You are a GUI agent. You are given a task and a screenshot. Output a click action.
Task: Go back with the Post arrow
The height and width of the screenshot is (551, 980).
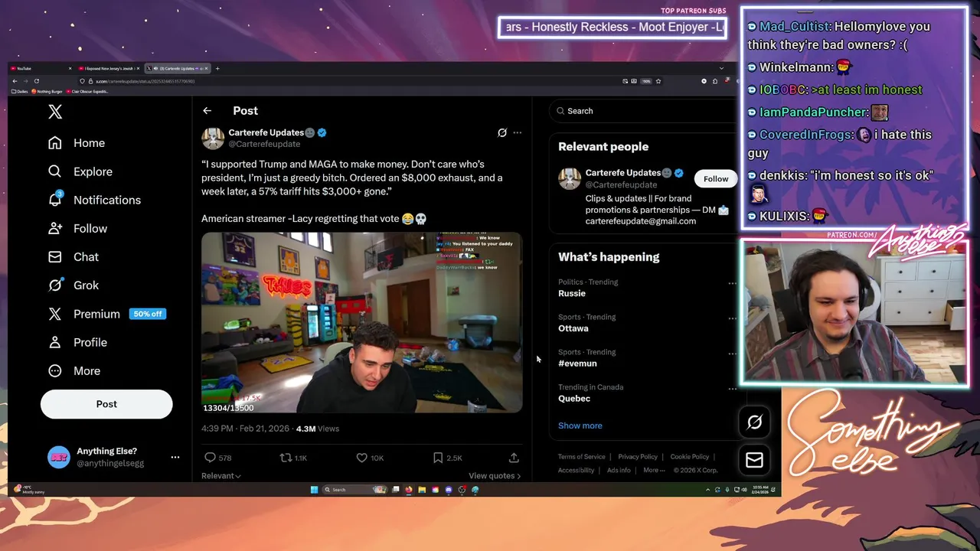coord(207,111)
